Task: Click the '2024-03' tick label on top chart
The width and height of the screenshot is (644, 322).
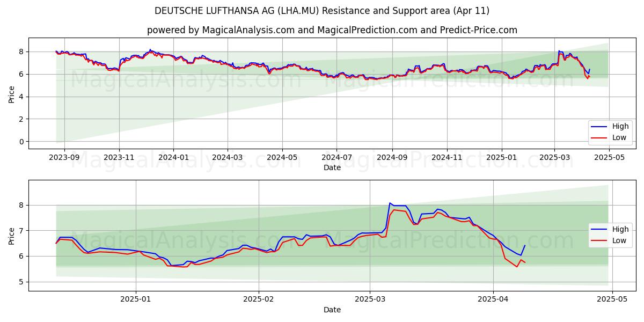Action: click(227, 157)
